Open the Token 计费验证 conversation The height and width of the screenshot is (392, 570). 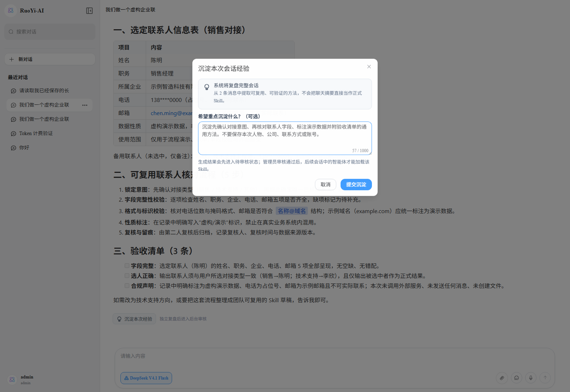(50, 133)
